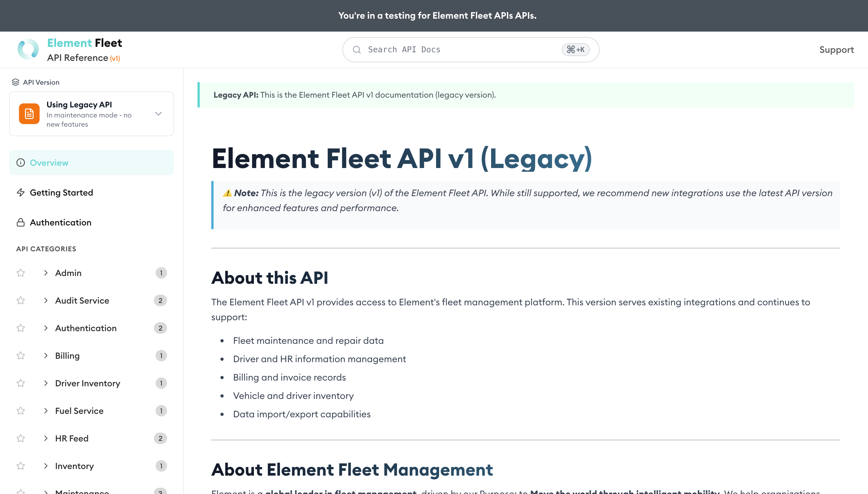Expand the Inventory chevron

[46, 466]
